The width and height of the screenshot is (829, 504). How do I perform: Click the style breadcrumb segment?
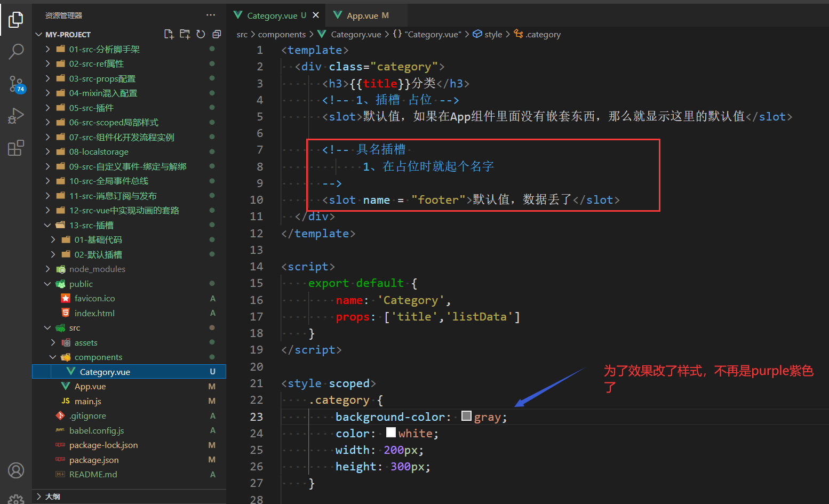coord(488,34)
